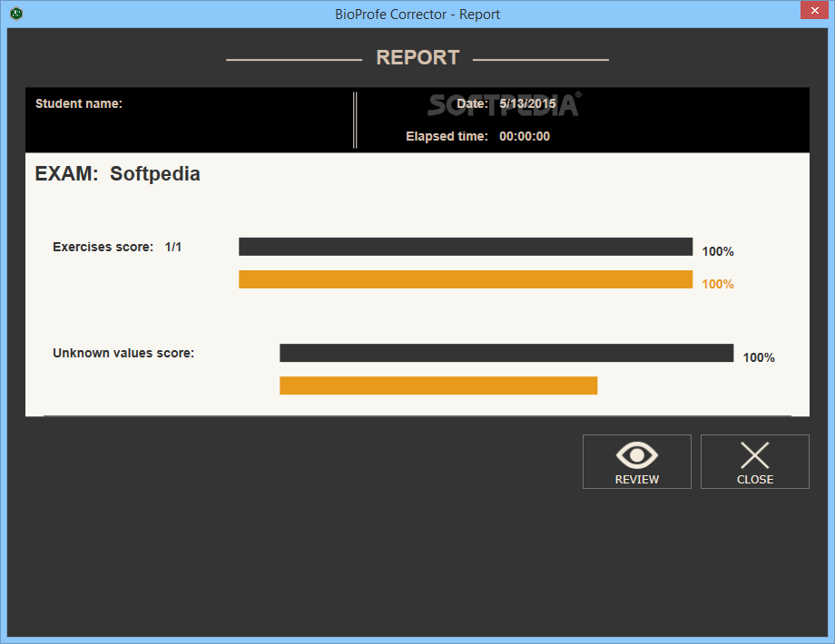Click the 'Student name:' label

tap(79, 103)
